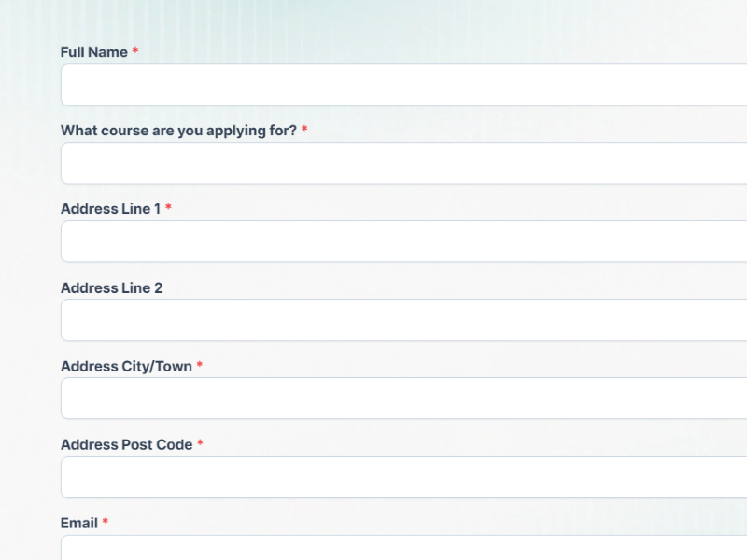This screenshot has width=747, height=560.
Task: Focus the course applying for text box
Action: click(403, 163)
